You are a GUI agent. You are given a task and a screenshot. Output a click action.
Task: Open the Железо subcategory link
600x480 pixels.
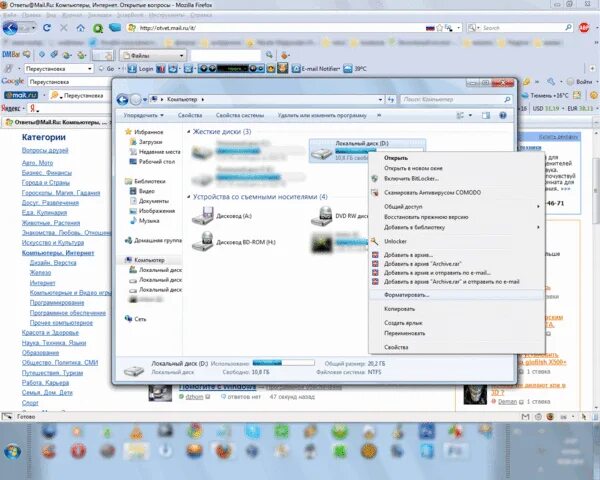pos(40,273)
